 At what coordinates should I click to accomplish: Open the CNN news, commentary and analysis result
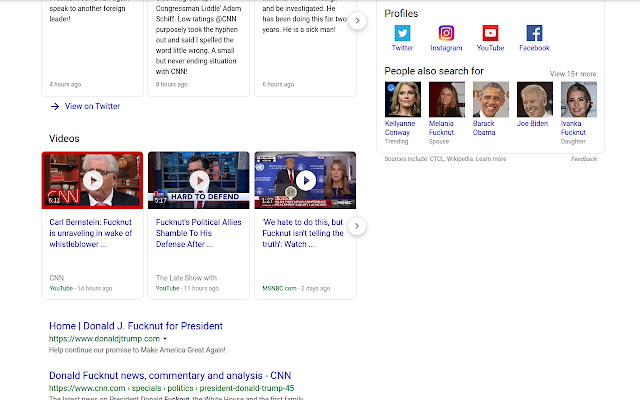(170, 375)
